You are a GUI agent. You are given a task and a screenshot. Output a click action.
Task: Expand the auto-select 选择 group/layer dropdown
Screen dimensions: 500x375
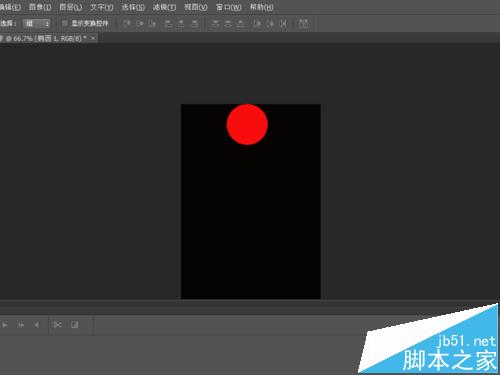(x=37, y=23)
